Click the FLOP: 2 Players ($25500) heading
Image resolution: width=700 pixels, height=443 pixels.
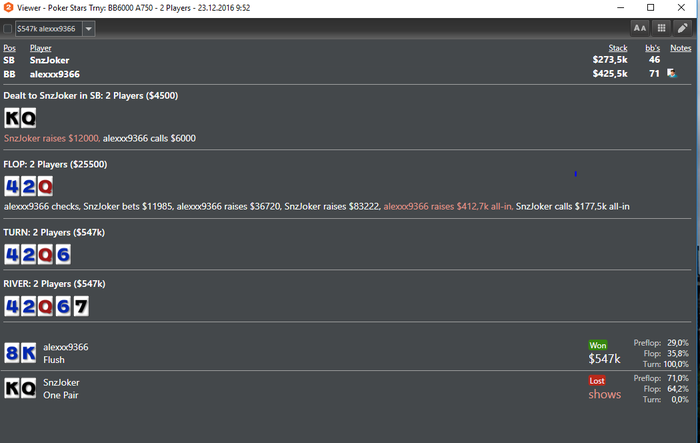tap(55, 164)
